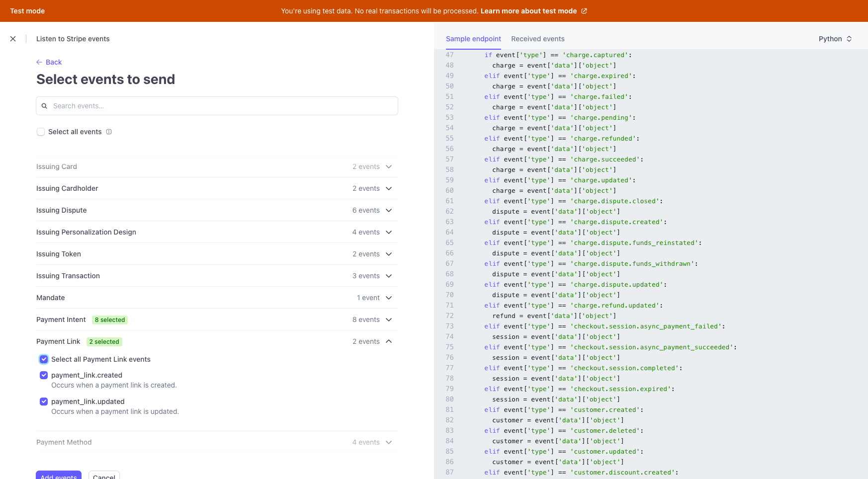Click '6 events' count in Issuing Dispute
Screen dimensions: 868x479
click(x=366, y=210)
